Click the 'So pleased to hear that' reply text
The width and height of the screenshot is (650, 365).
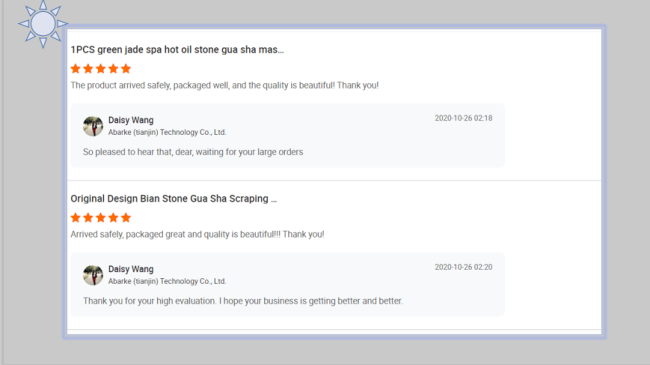point(193,152)
